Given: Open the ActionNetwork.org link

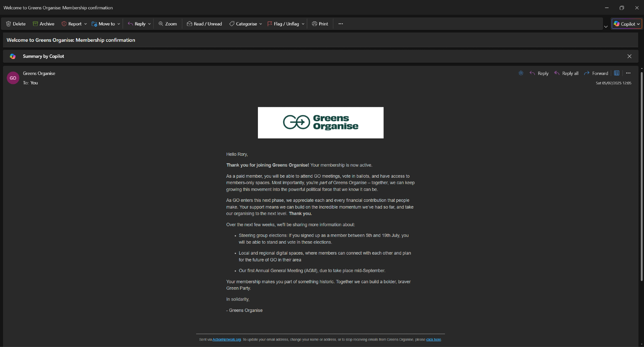Looking at the screenshot, I should 226,340.
